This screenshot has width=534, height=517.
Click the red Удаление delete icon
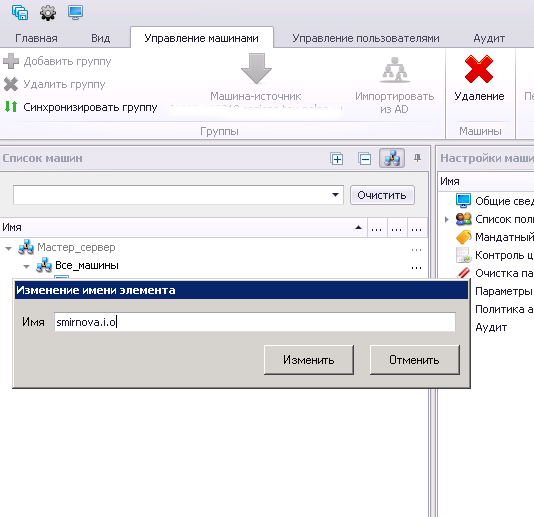[478, 69]
